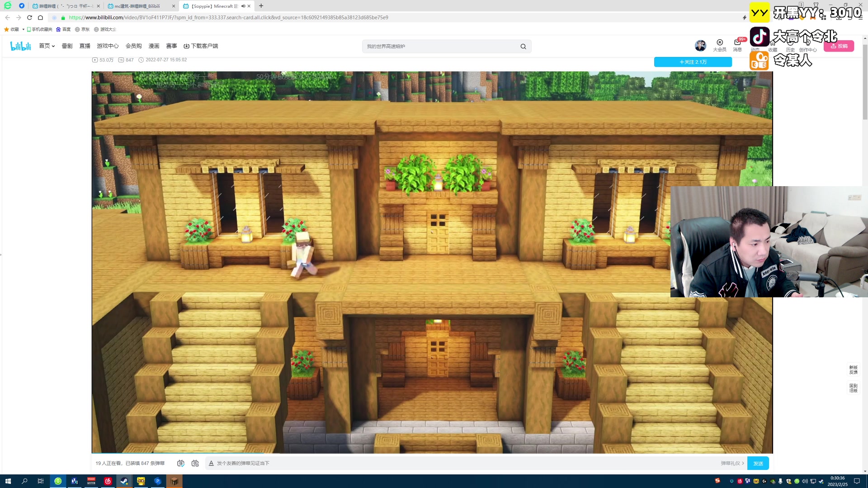The image size is (868, 488).
Task: Click the browser home icon
Action: pyautogui.click(x=40, y=18)
